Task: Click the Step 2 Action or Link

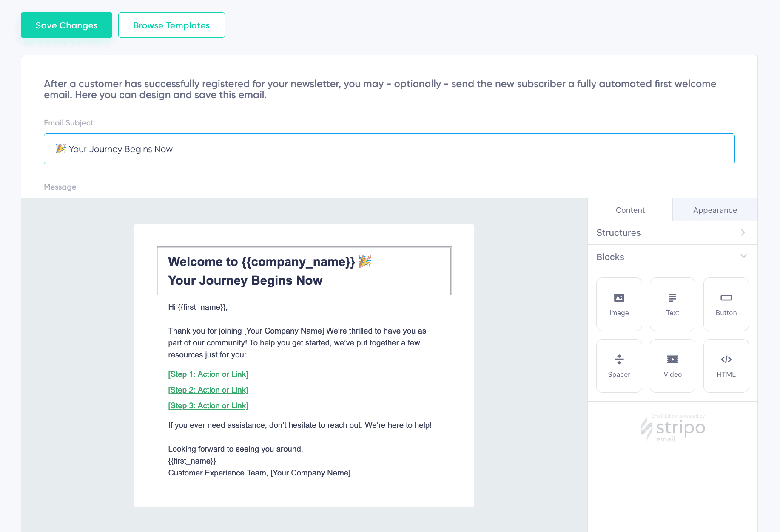Action: [208, 390]
